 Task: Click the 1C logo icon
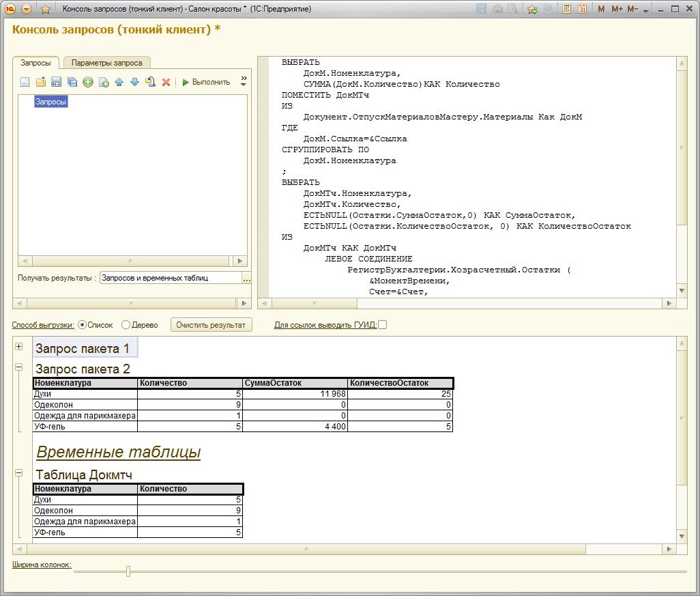point(10,9)
